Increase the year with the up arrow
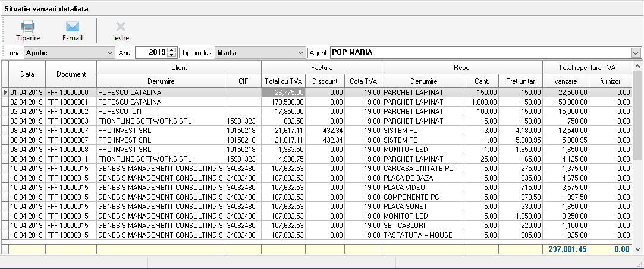The image size is (644, 269). coord(172,50)
